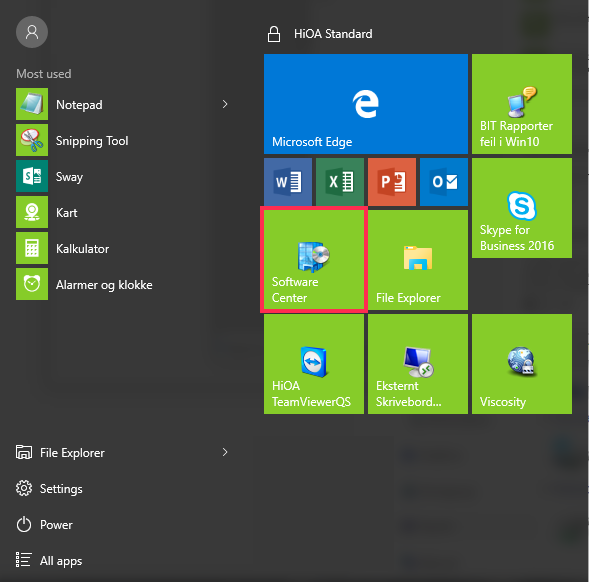Expand File Explorer arrow in left pane
This screenshot has height=582, width=589.
[x=225, y=452]
